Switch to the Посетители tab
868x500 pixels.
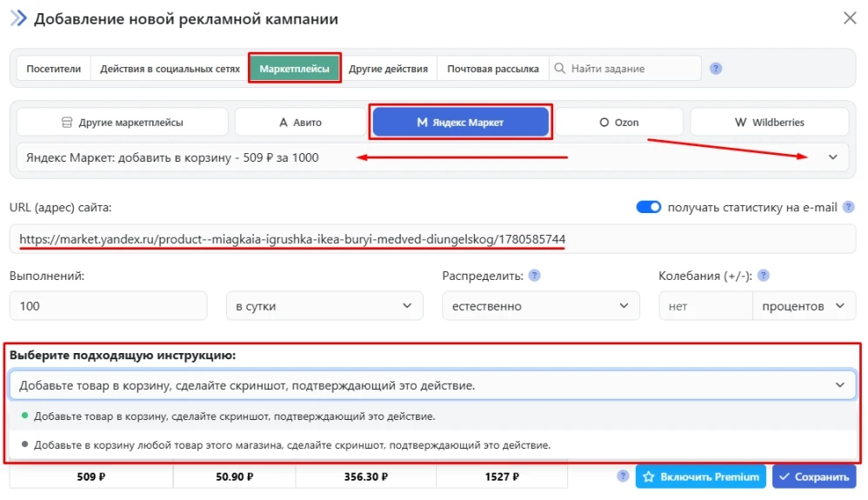pyautogui.click(x=53, y=69)
